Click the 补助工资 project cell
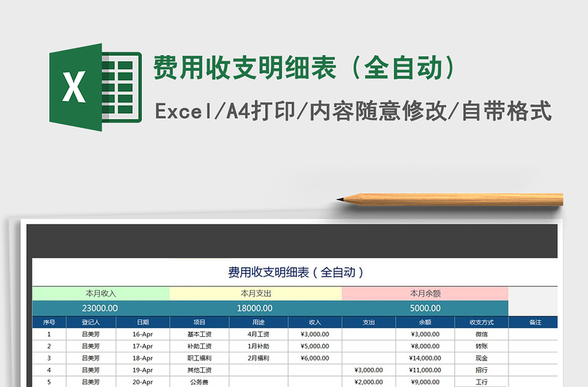588x387 pixels. click(x=199, y=346)
